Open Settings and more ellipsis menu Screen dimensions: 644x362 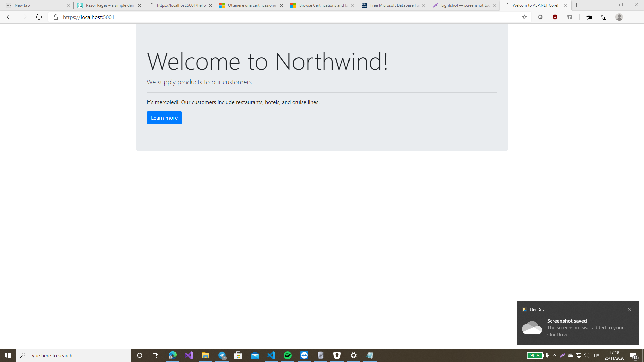[634, 17]
